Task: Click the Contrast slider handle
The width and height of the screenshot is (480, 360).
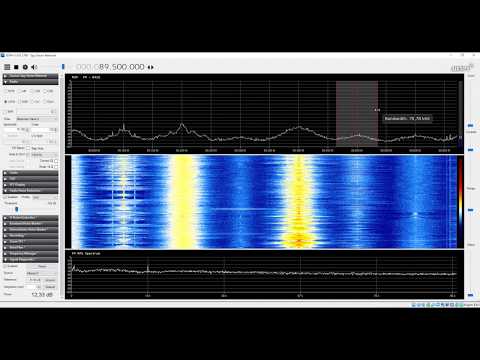Action: [x=471, y=150]
